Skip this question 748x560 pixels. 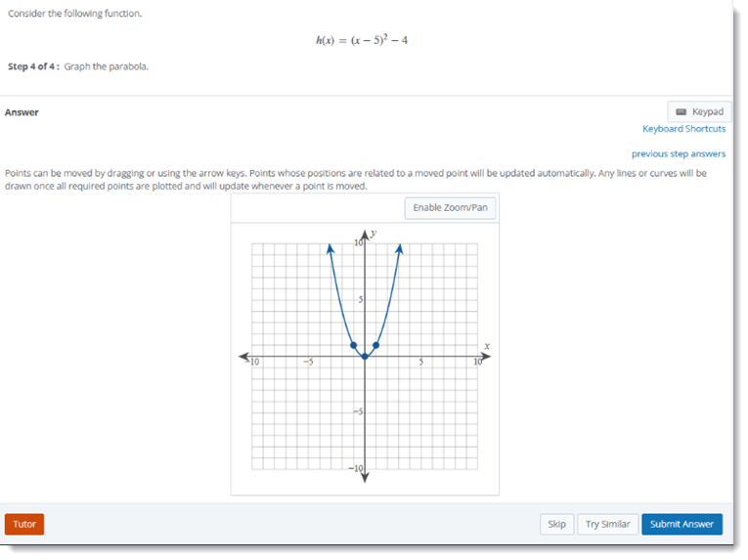click(x=556, y=525)
